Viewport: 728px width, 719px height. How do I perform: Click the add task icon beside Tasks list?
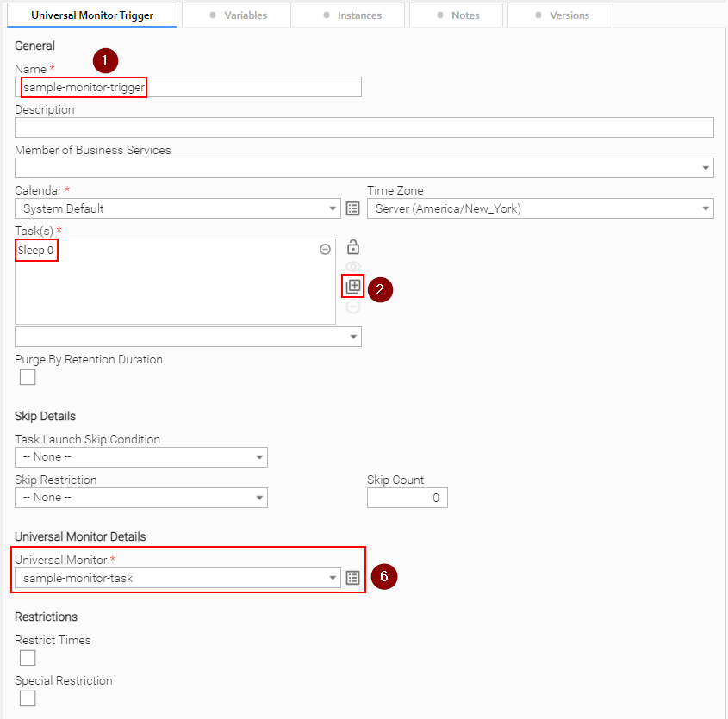pos(352,287)
